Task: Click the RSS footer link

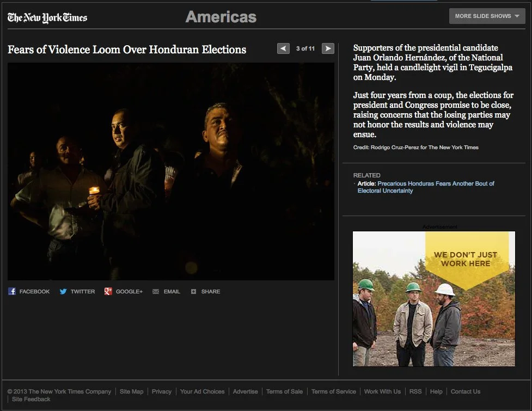Action: click(415, 391)
